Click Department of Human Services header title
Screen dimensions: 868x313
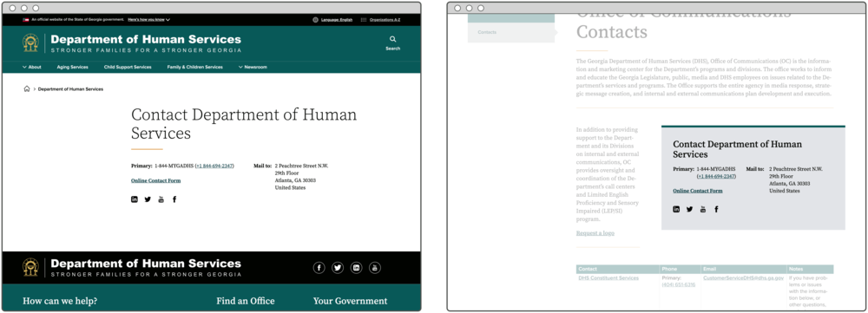(146, 39)
